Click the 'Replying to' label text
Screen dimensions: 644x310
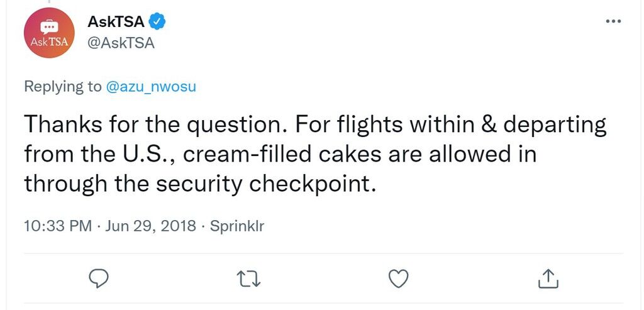coord(62,87)
